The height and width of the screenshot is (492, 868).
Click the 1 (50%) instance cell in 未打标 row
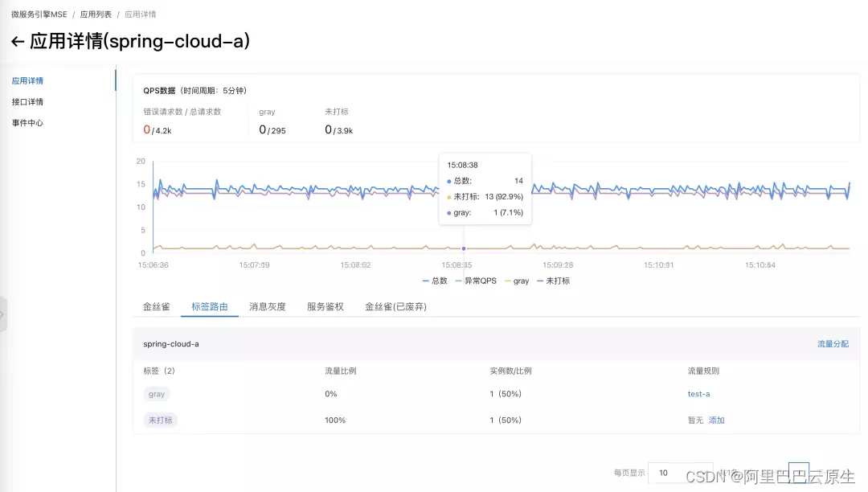click(x=506, y=420)
